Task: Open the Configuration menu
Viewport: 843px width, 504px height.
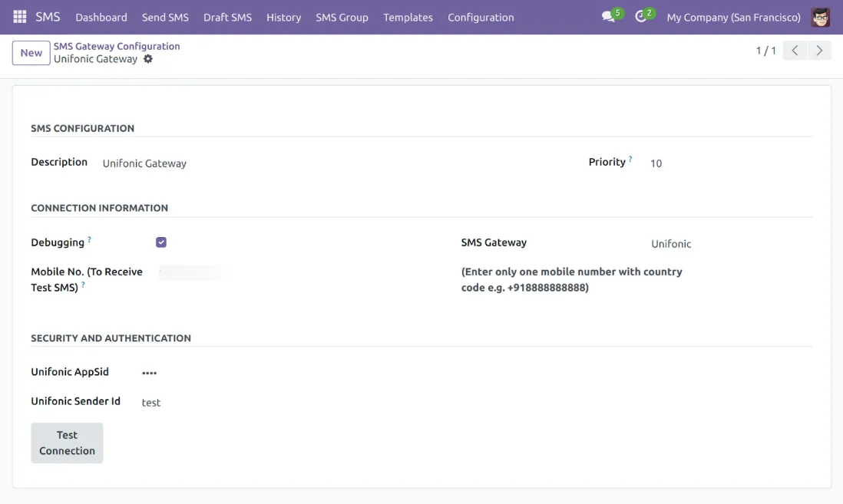Action: pyautogui.click(x=481, y=17)
